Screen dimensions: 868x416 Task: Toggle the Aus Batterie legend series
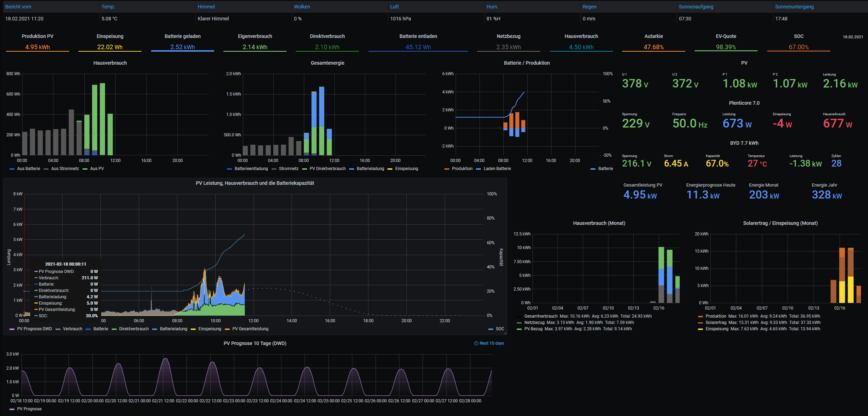pos(28,169)
